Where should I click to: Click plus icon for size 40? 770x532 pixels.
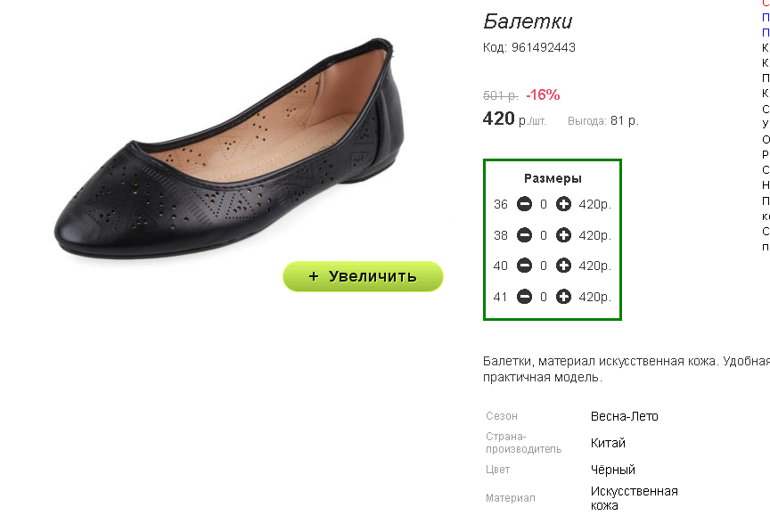[x=563, y=266]
